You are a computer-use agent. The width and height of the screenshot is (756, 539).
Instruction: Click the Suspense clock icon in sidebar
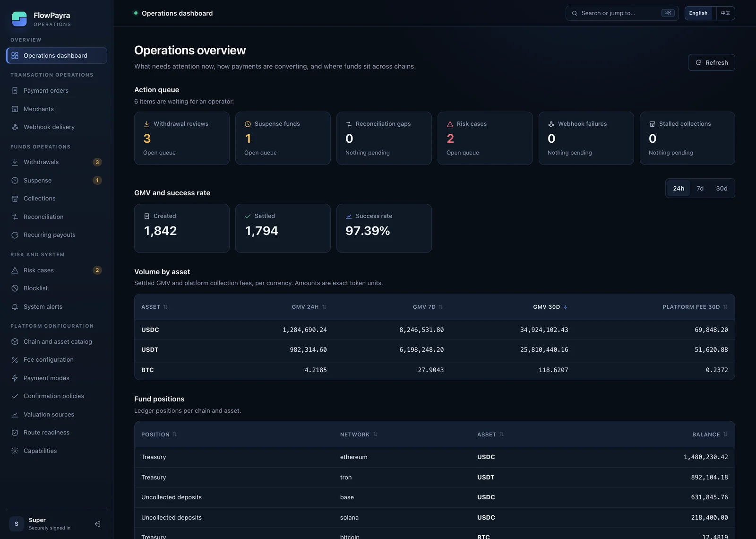coord(15,181)
